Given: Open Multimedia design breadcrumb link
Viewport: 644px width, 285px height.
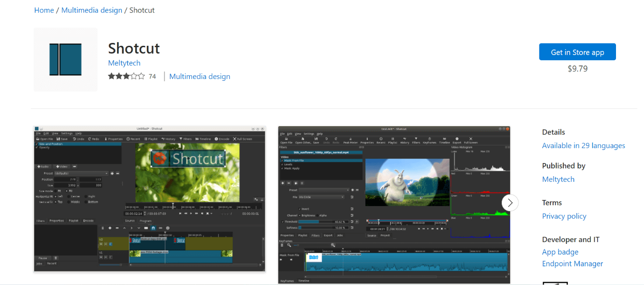Looking at the screenshot, I should pos(92,10).
